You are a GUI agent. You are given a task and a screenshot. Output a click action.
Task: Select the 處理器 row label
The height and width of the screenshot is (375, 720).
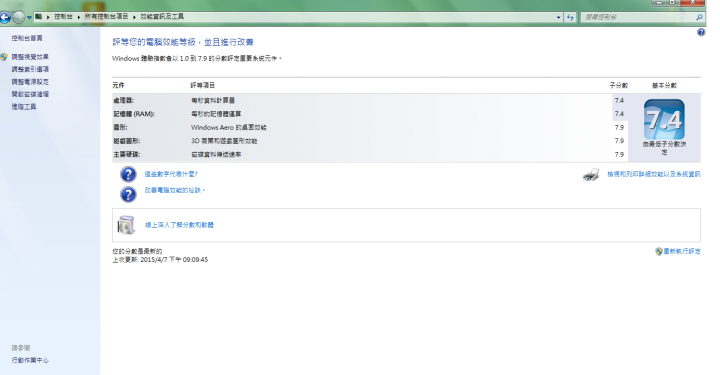click(x=124, y=101)
